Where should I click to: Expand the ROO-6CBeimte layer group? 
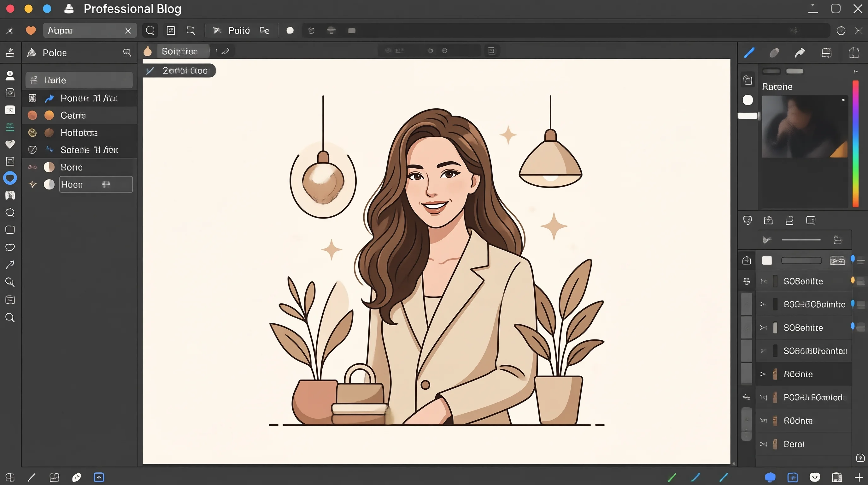(763, 304)
